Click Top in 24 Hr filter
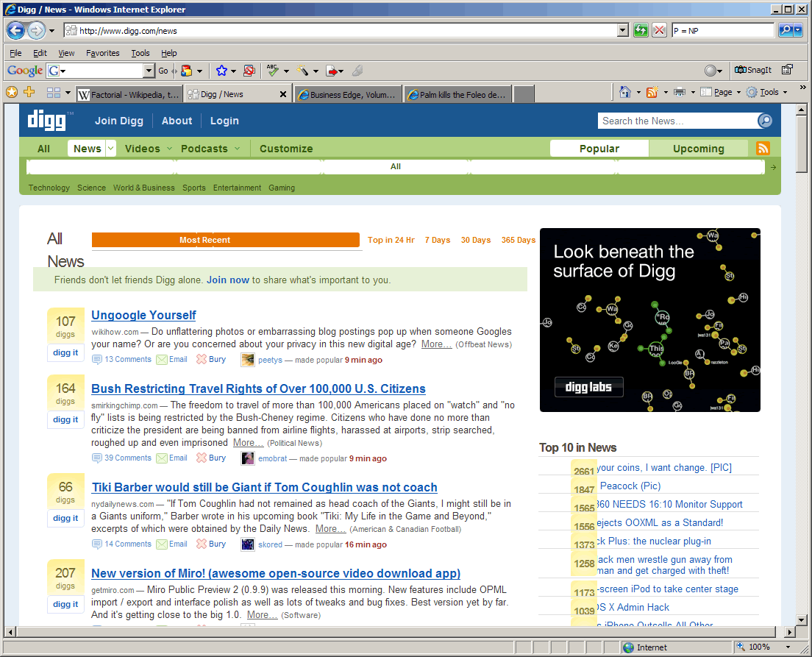Image resolution: width=812 pixels, height=657 pixels. [x=391, y=240]
